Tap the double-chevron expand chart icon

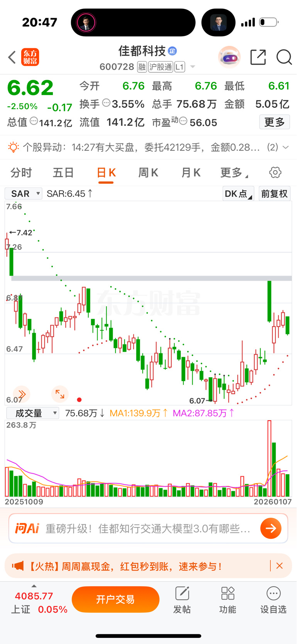pyautogui.click(x=22, y=394)
